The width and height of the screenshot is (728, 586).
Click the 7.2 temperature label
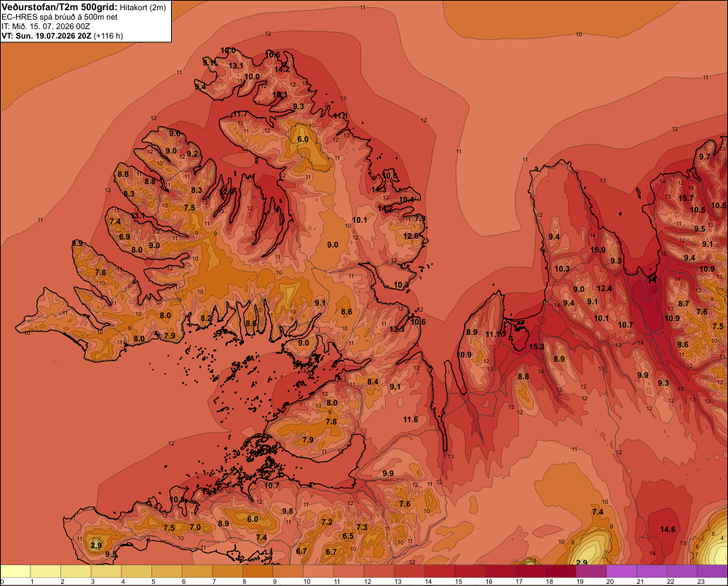(327, 522)
